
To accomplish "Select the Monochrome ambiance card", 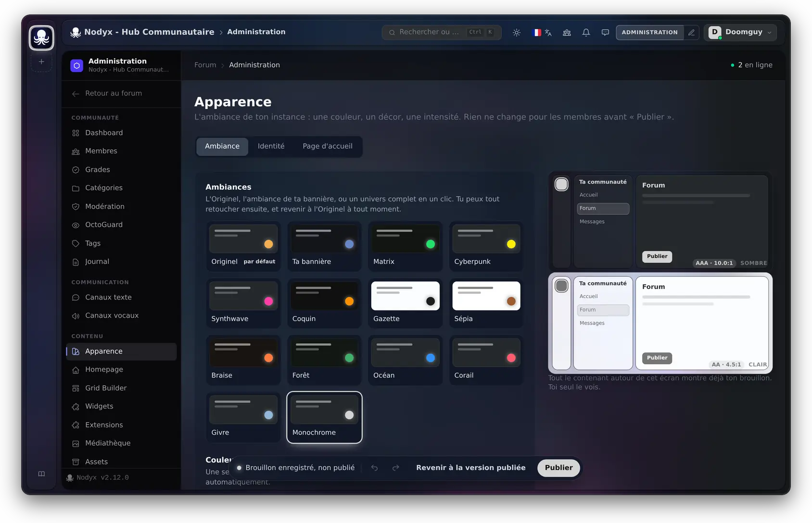I will (324, 417).
